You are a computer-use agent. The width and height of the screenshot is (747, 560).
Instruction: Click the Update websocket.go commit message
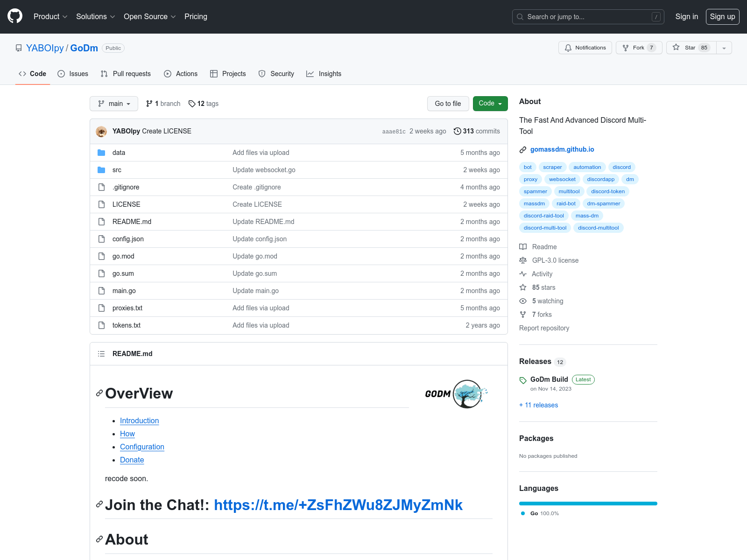click(x=264, y=170)
